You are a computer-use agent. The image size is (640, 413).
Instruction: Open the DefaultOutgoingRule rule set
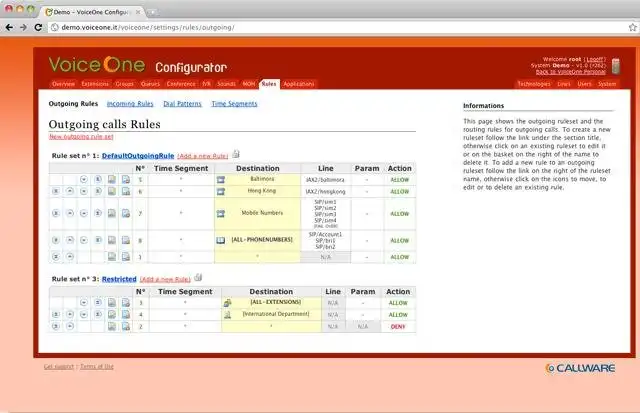click(x=138, y=156)
